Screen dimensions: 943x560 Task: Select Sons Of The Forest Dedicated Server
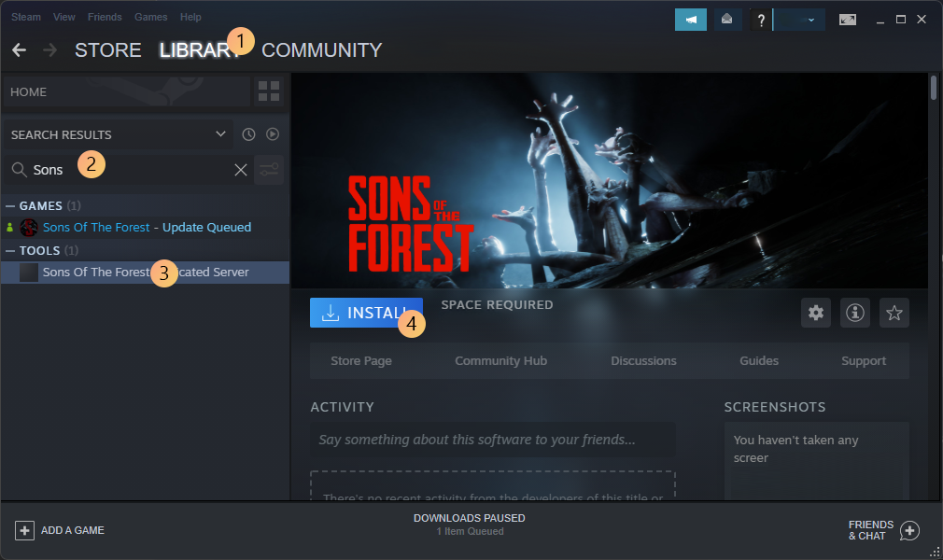coord(146,273)
